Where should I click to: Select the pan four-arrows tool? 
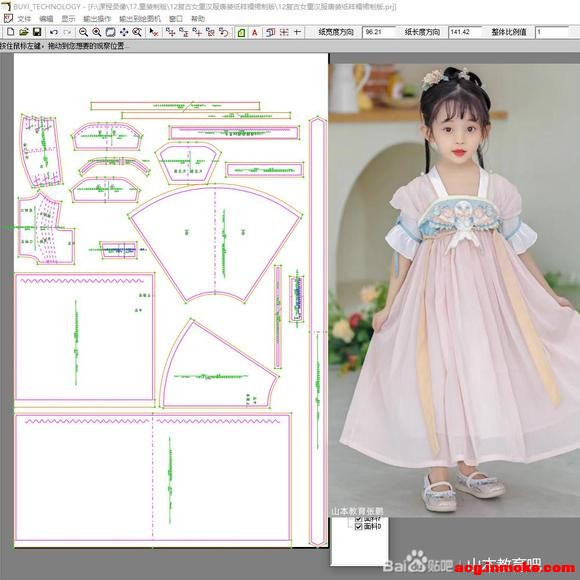coord(124,32)
